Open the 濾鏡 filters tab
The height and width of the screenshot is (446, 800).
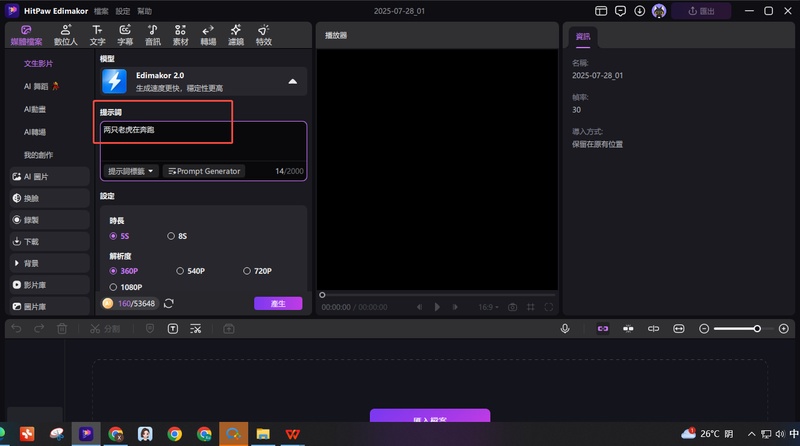point(236,35)
